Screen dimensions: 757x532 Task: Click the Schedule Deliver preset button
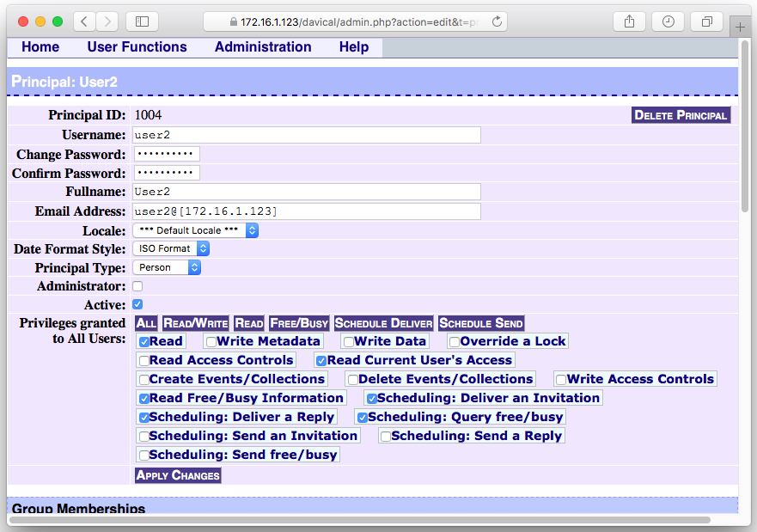click(384, 323)
